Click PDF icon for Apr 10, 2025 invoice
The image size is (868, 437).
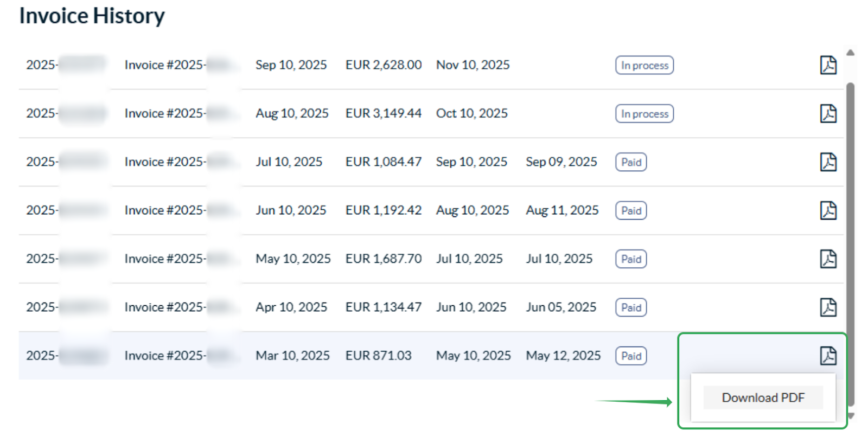pos(828,307)
